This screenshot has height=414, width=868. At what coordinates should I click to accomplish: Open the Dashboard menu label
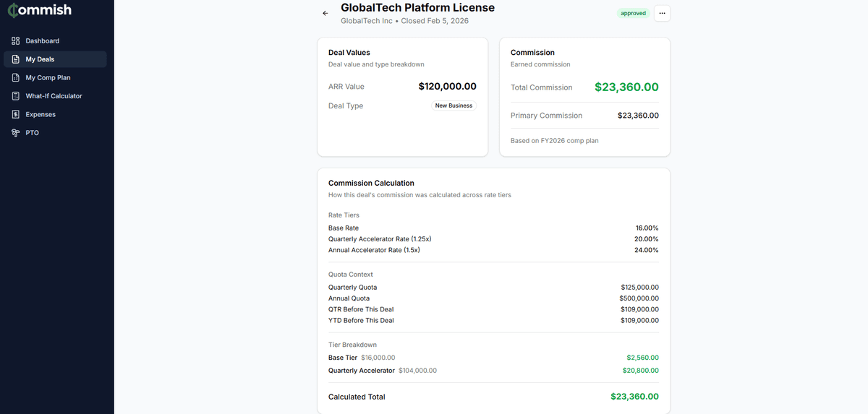[43, 41]
